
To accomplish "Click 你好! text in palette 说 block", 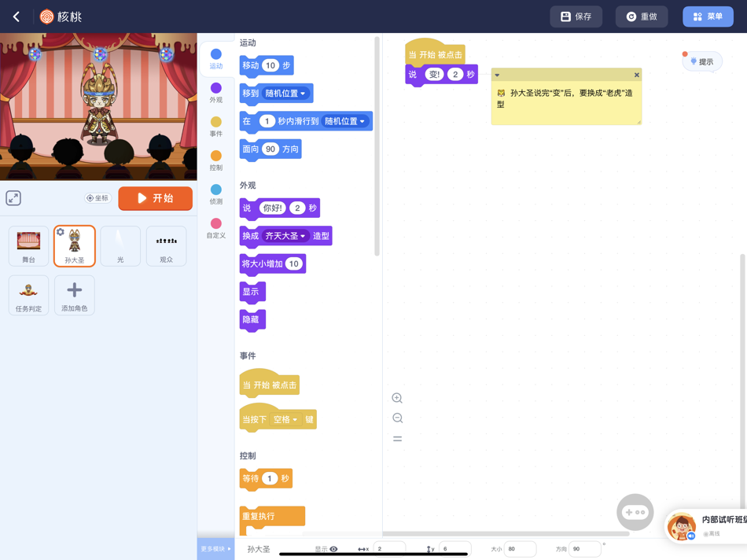I will pyautogui.click(x=273, y=208).
